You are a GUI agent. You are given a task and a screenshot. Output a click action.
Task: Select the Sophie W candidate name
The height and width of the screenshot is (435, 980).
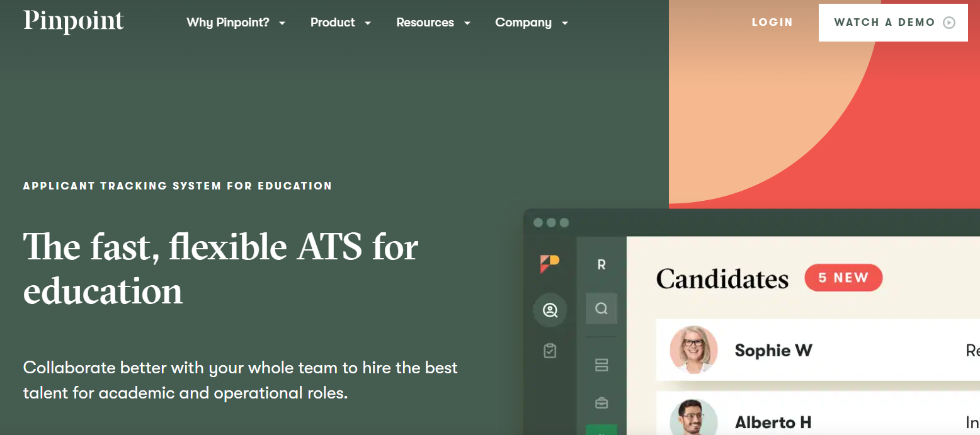point(773,350)
